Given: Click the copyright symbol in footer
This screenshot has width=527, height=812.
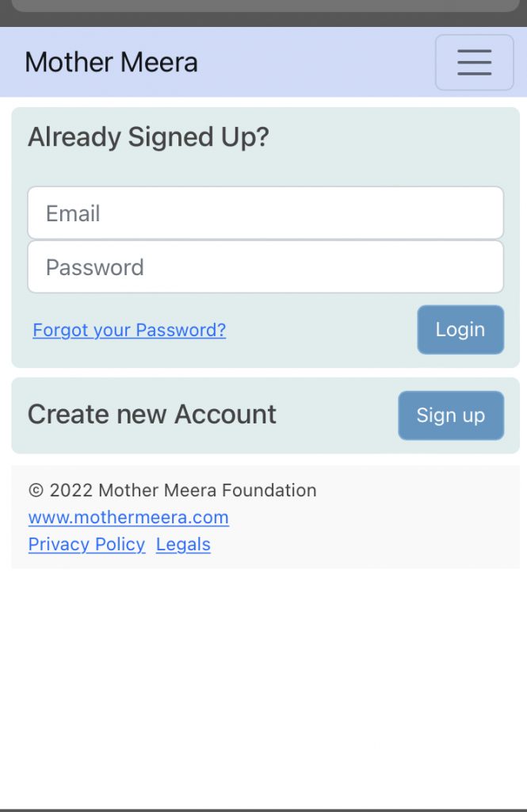Looking at the screenshot, I should click(36, 490).
